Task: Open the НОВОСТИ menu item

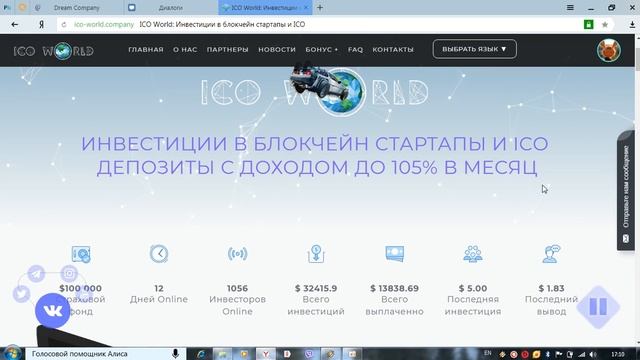Action: (277, 49)
